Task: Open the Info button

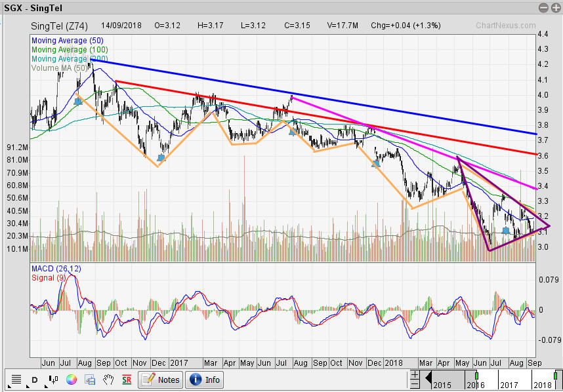Action: coord(204,380)
